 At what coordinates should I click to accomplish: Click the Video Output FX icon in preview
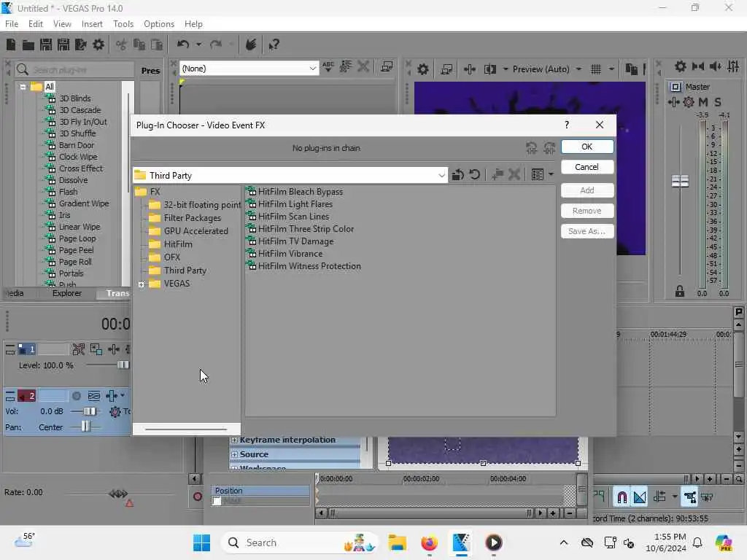point(469,69)
